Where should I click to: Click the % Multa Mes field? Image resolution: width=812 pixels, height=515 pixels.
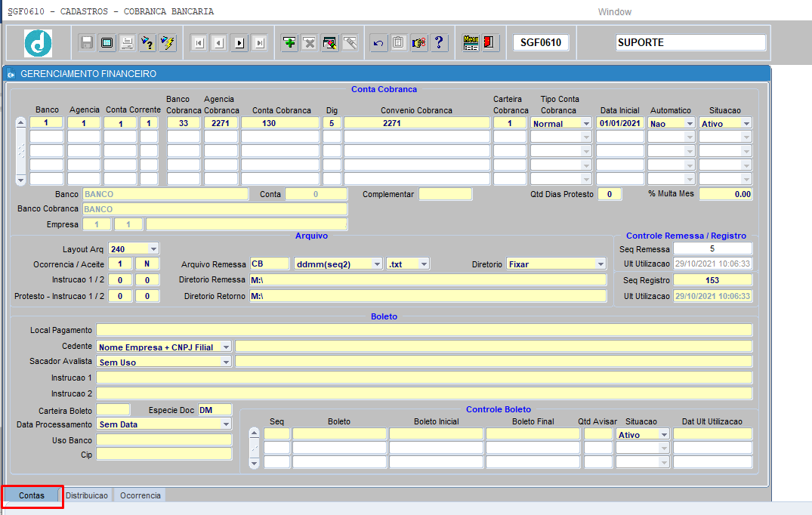click(726, 194)
